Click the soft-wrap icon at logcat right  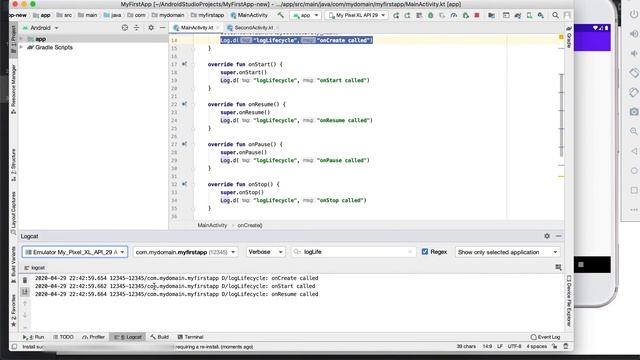558,267
